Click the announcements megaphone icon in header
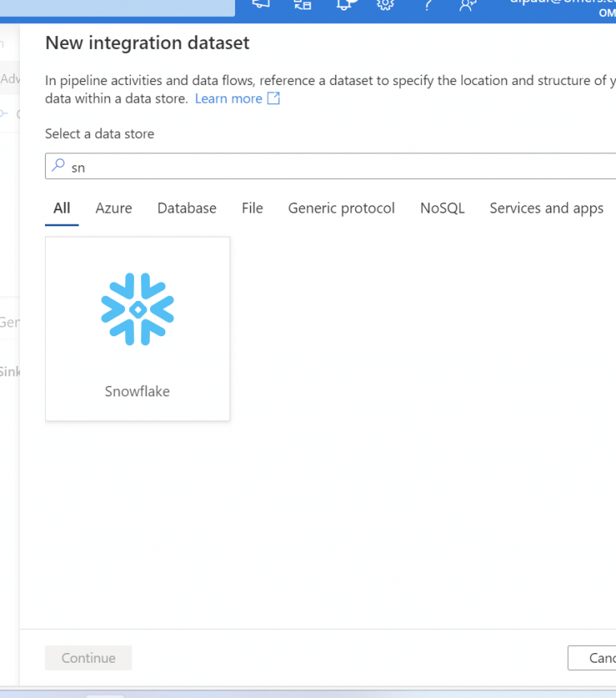The image size is (616, 698). pos(261,4)
